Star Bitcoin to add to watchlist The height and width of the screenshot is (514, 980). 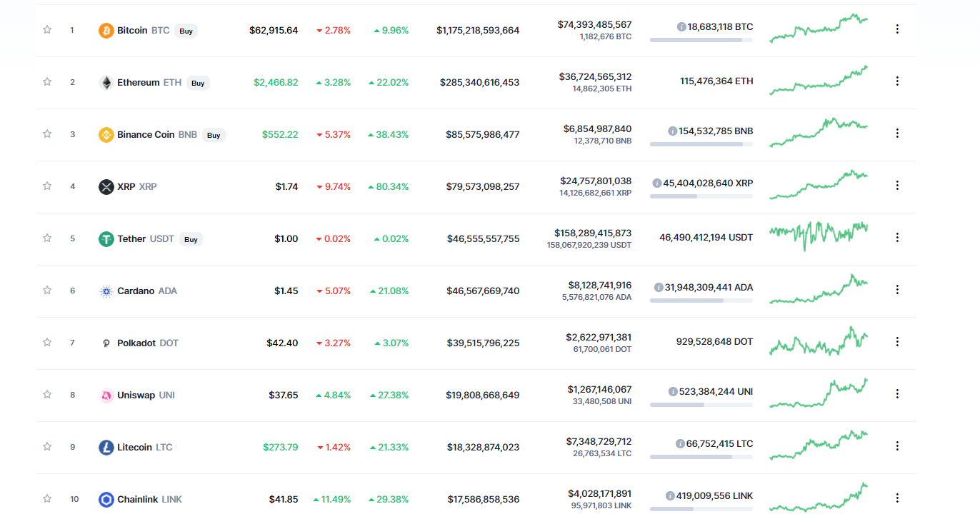(47, 30)
